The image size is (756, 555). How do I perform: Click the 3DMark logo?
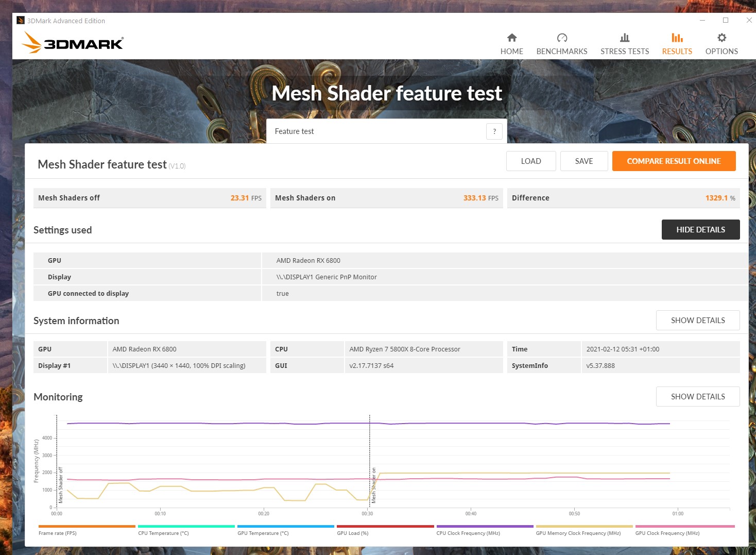[73, 43]
